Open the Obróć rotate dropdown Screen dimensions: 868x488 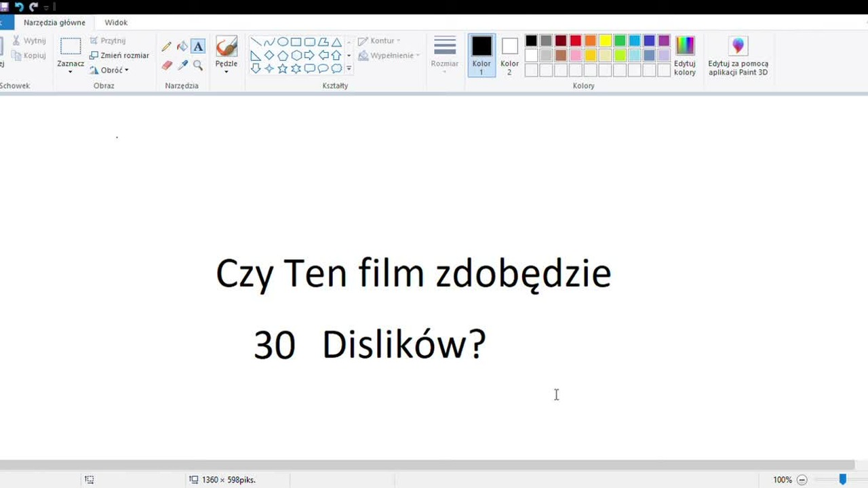[109, 70]
